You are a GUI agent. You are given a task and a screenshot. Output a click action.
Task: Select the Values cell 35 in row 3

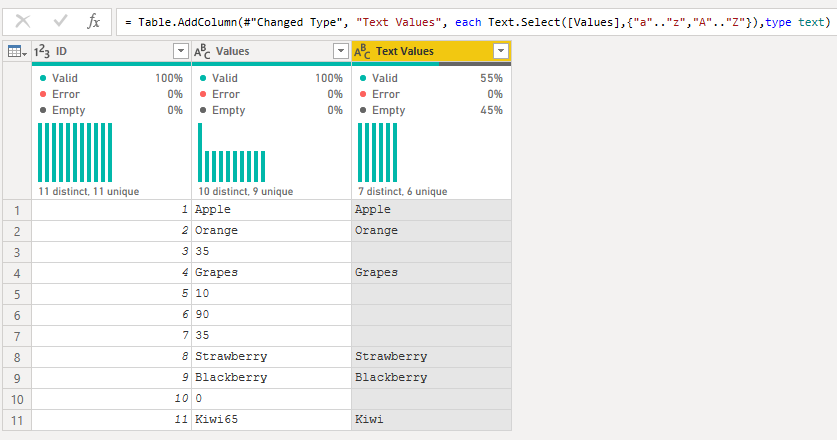(271, 252)
